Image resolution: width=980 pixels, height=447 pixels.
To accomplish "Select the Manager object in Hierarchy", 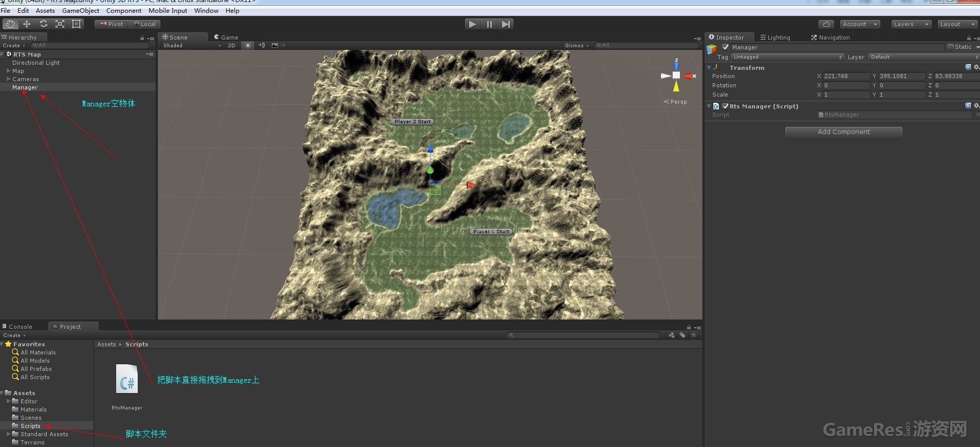I will [x=25, y=87].
